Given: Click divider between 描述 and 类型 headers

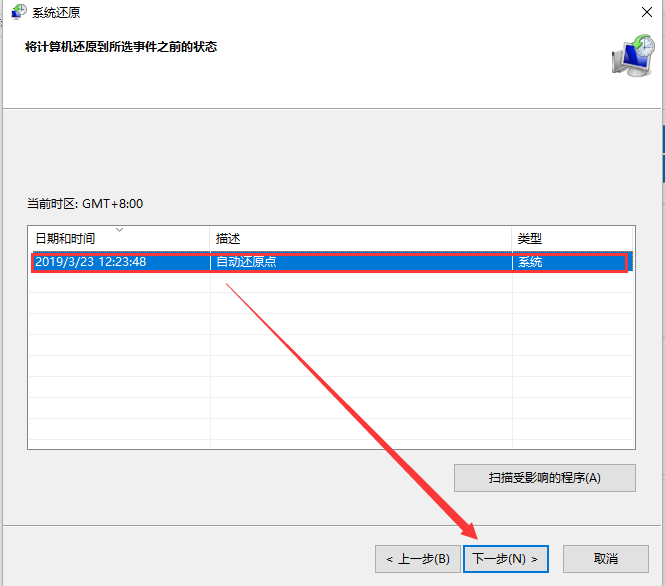Looking at the screenshot, I should (x=512, y=239).
